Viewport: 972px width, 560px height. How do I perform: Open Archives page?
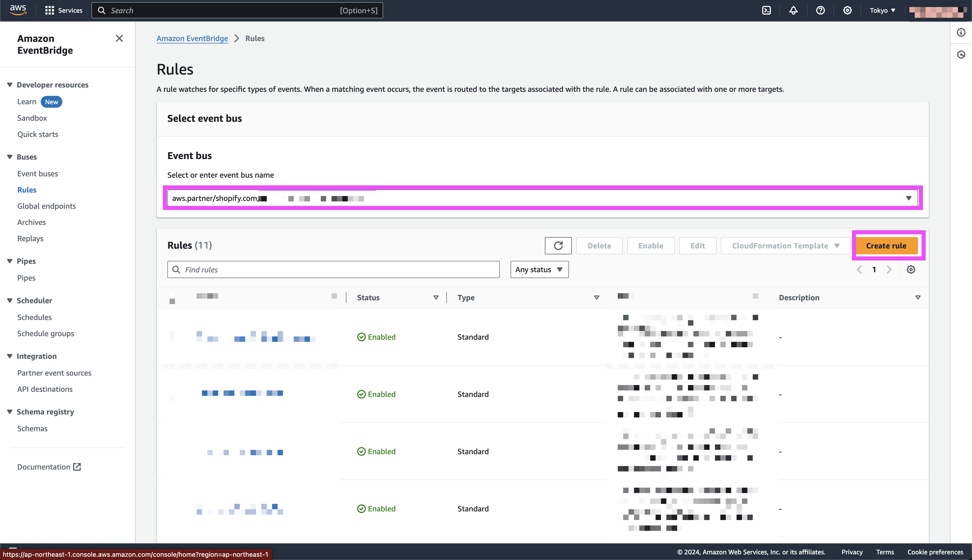pos(31,222)
